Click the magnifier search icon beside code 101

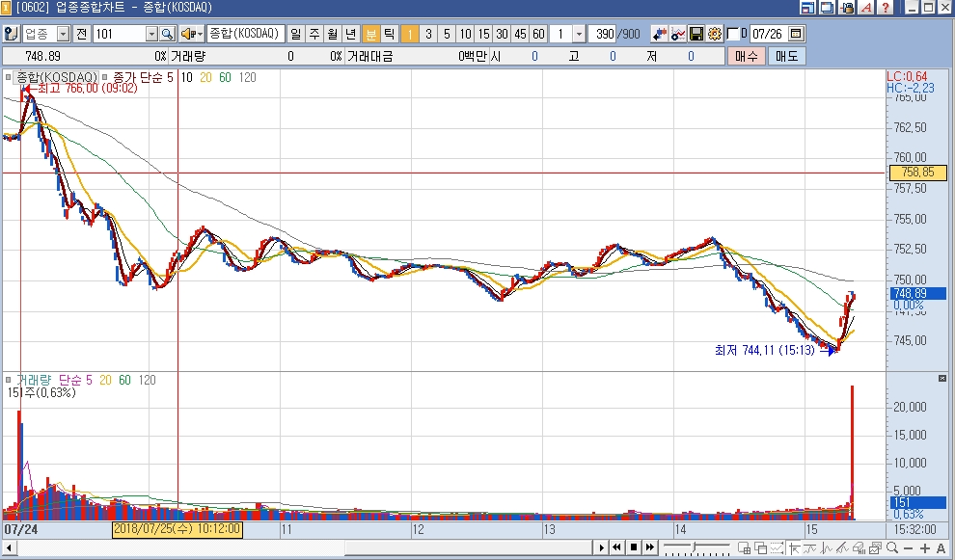click(x=167, y=34)
